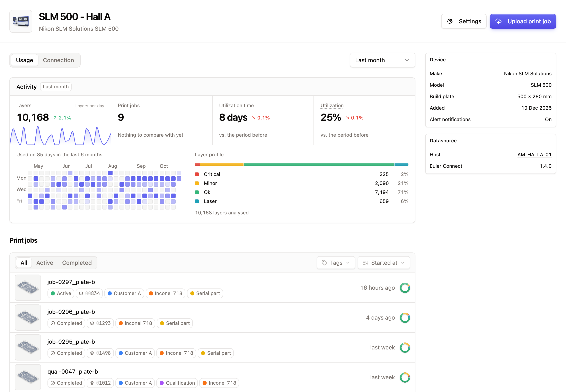Click layers badge 01293 on job-0296

100,323
